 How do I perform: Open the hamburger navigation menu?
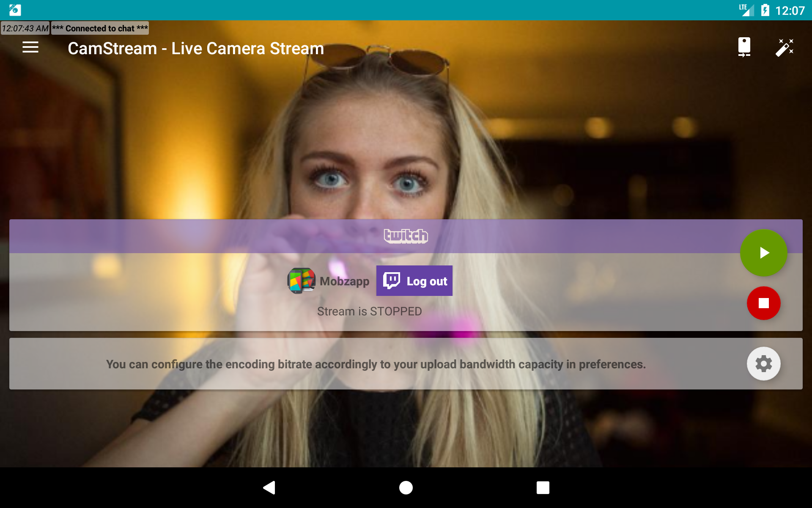(30, 47)
